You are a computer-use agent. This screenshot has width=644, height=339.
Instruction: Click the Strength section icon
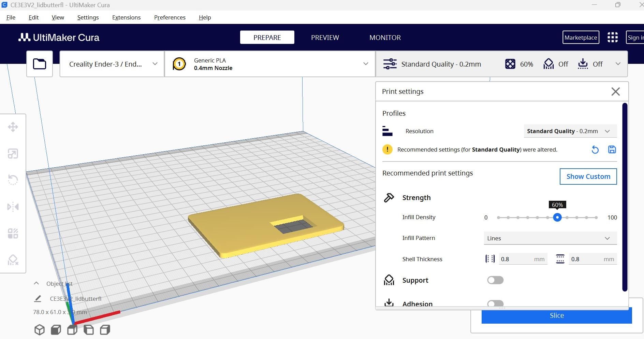tap(389, 198)
